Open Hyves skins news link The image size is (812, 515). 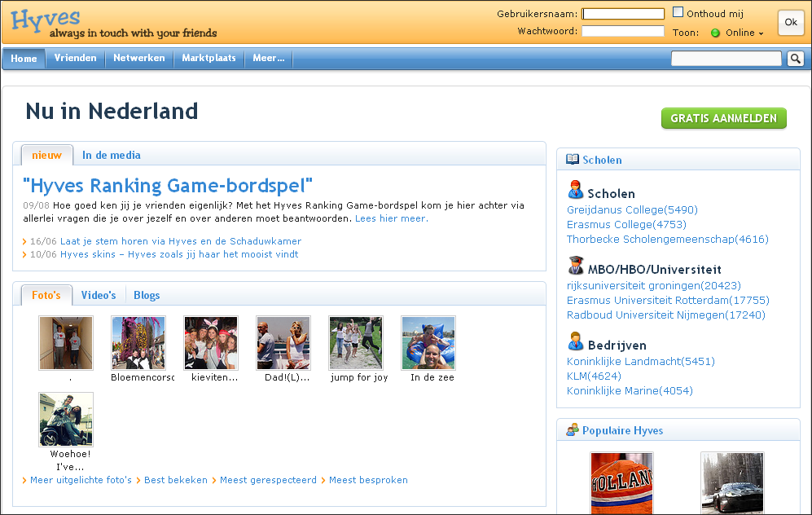[179, 254]
